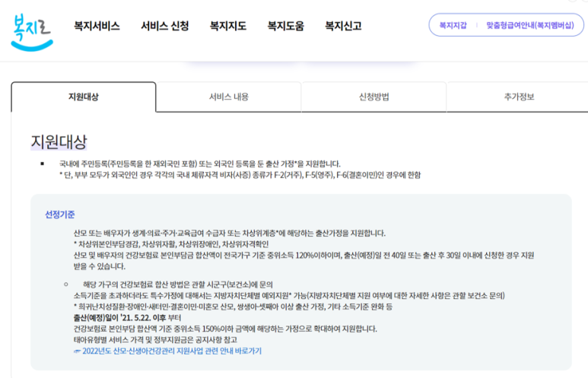
Task: Switch to the 서비스 내용 tab
Action: [x=229, y=97]
